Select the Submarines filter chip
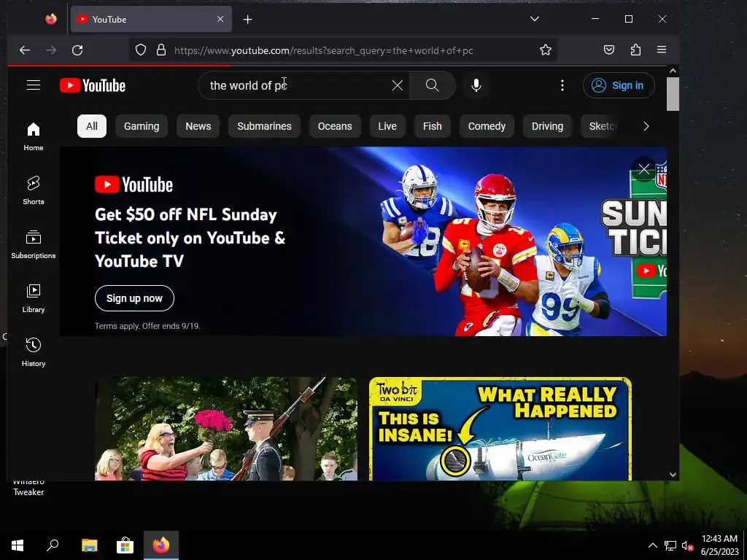747x560 pixels. click(264, 126)
